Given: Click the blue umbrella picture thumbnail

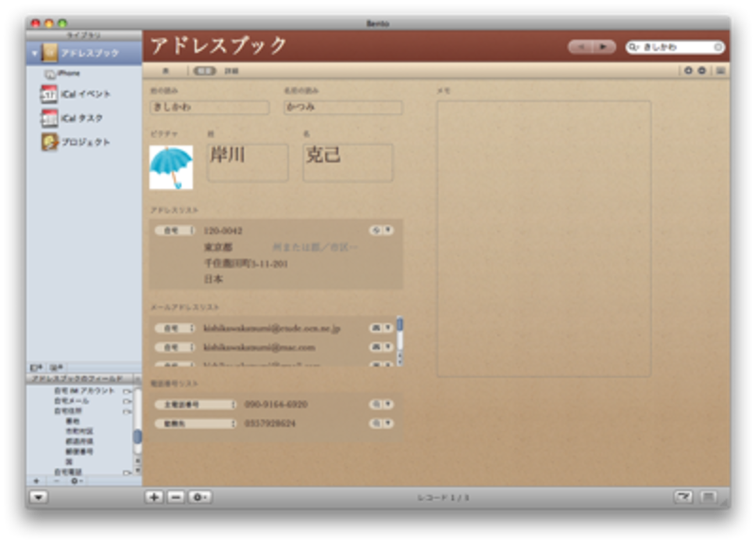Looking at the screenshot, I should click(171, 167).
